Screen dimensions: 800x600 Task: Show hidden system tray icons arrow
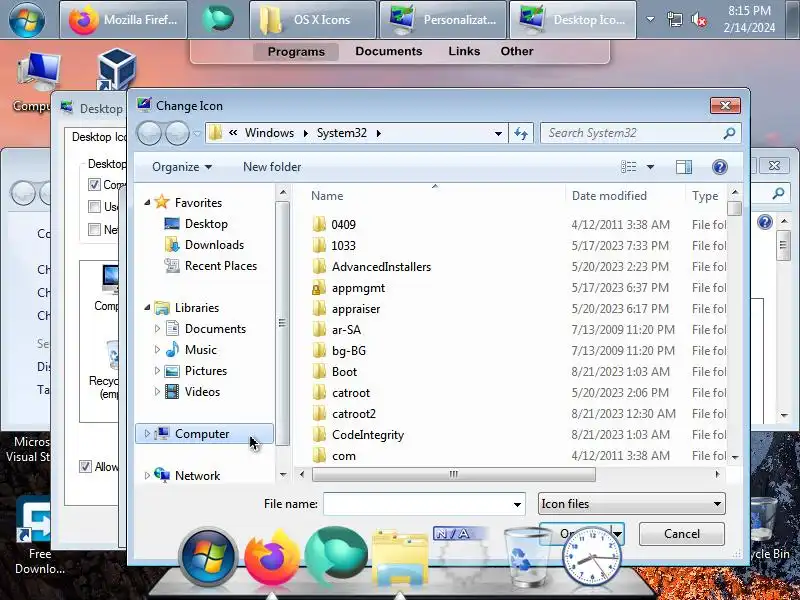click(x=650, y=19)
